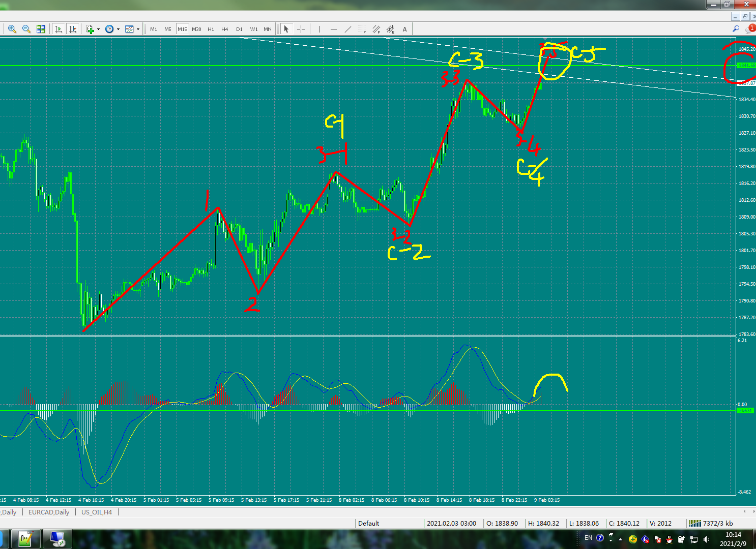Screen dimensions: 756x549
Task: Zoom in on the chart
Action: coord(12,29)
